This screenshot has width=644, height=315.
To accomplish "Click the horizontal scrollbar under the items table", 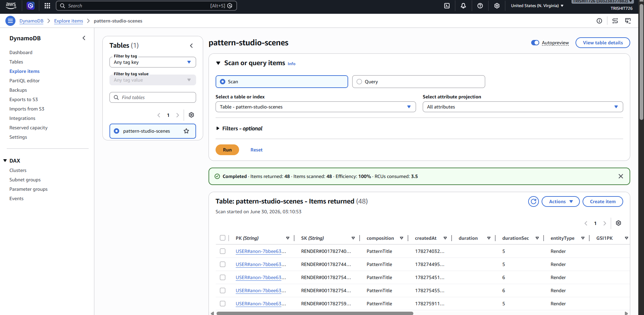I will 315,313.
